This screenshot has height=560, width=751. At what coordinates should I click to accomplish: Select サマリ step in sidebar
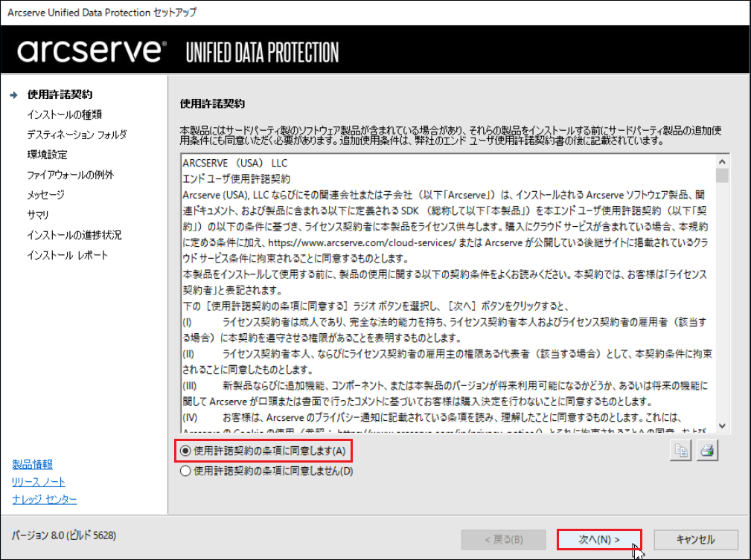38,215
